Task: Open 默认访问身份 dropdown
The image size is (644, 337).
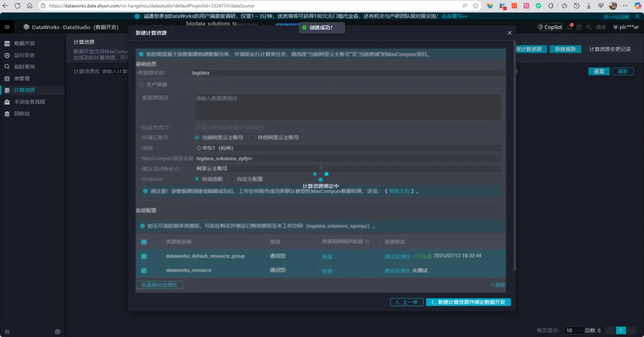Action: pyautogui.click(x=348, y=169)
